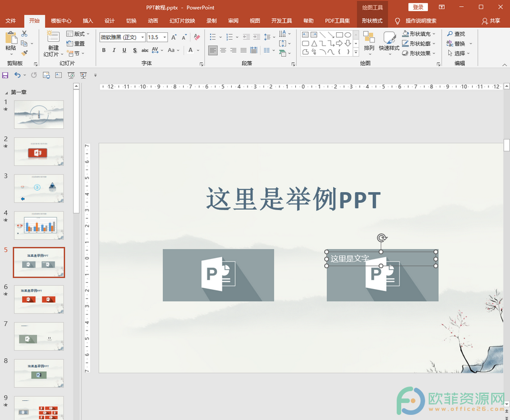Open Quick Styles (快速样式) icon
Image resolution: width=510 pixels, height=420 pixels.
(x=389, y=37)
